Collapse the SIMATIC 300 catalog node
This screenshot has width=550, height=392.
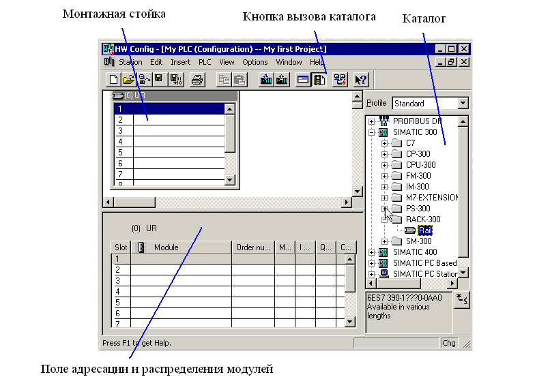click(371, 132)
